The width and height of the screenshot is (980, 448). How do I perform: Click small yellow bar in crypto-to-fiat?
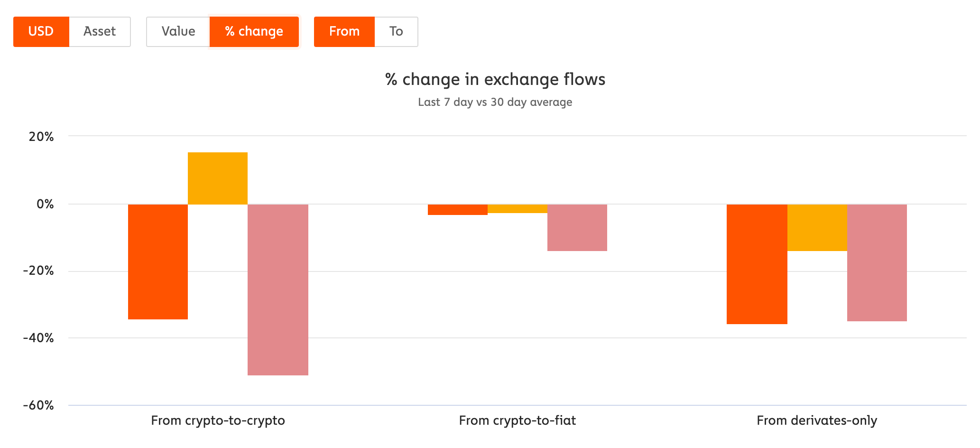pos(518,209)
